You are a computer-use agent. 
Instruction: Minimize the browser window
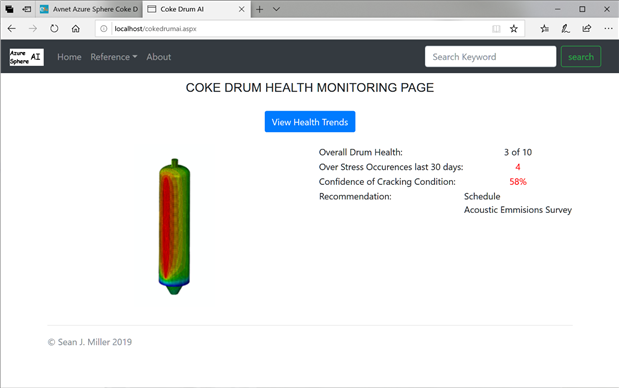[557, 9]
